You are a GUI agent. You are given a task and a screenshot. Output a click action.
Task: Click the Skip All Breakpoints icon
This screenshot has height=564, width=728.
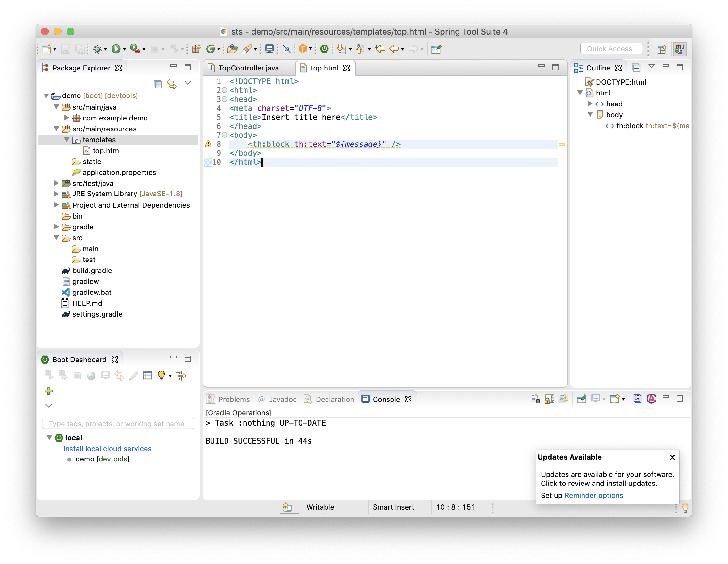(286, 49)
